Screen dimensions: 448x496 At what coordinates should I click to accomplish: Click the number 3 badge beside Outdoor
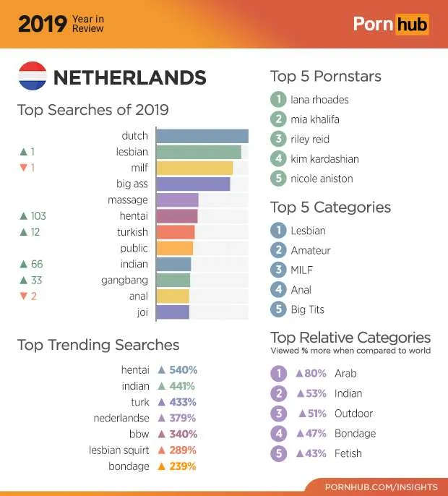(x=278, y=414)
